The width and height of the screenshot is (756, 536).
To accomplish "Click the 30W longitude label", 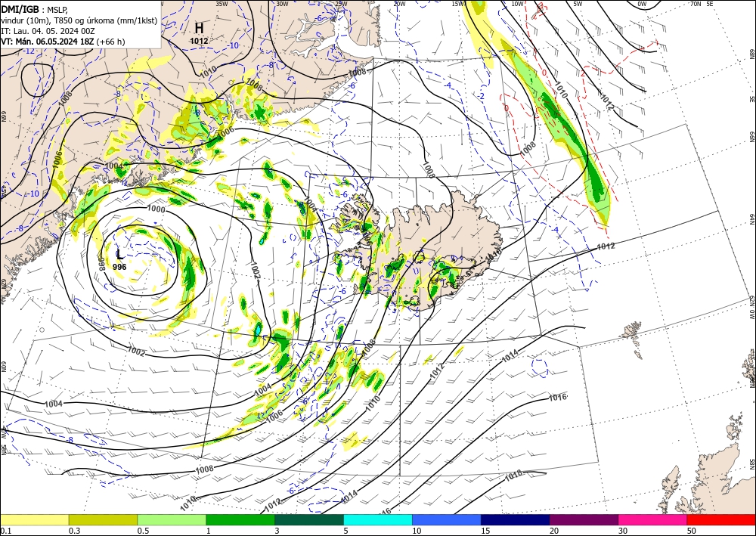I will coord(283,4).
